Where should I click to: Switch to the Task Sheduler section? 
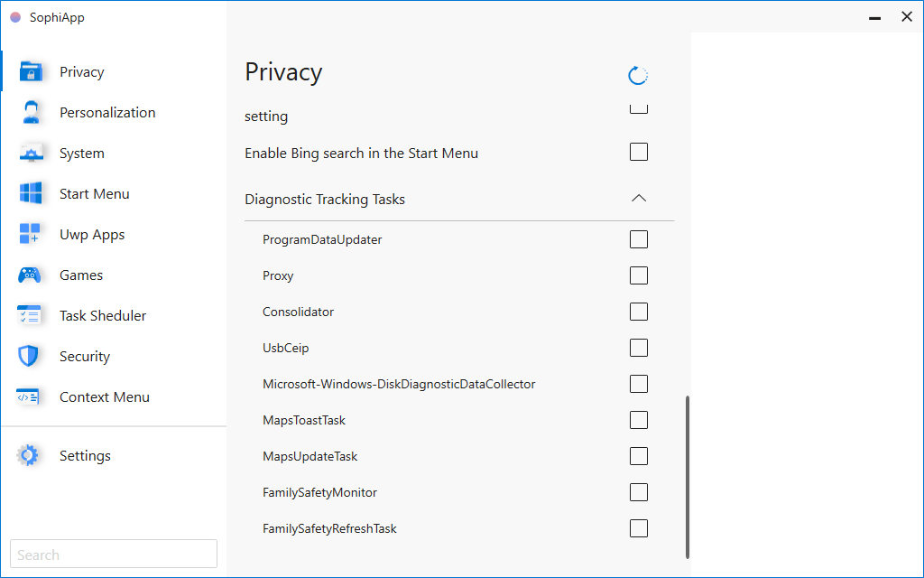coord(102,315)
